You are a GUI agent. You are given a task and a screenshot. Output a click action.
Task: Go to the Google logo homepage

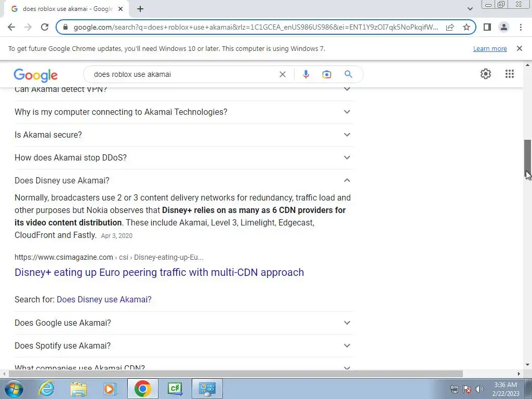(36, 75)
